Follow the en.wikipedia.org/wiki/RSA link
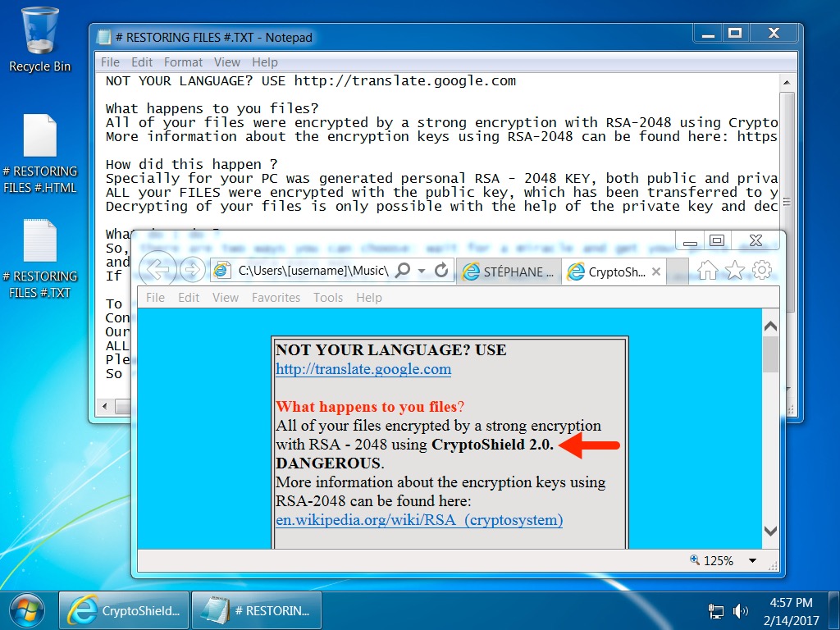This screenshot has height=630, width=840. click(419, 520)
